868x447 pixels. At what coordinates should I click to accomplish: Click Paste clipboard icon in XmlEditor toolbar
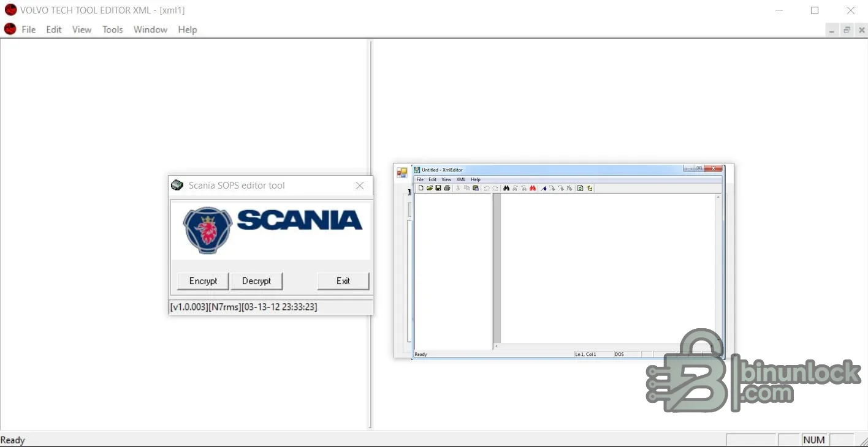pos(476,188)
